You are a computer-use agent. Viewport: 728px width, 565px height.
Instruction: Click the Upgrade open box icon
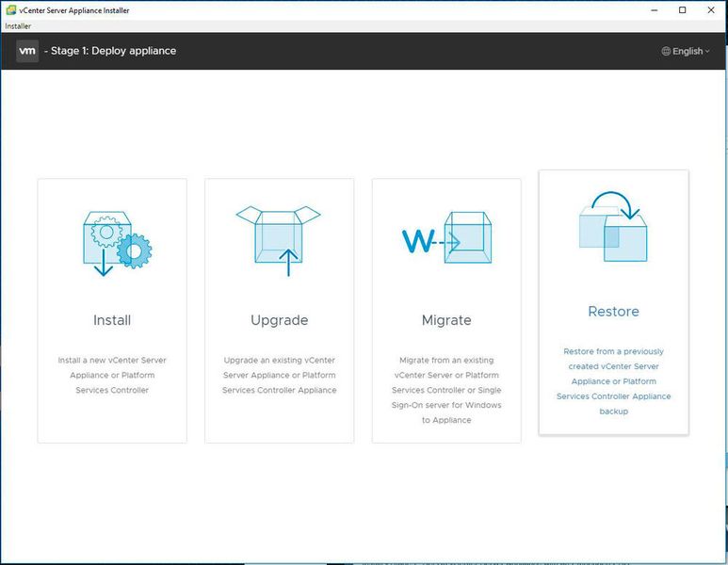(x=278, y=241)
